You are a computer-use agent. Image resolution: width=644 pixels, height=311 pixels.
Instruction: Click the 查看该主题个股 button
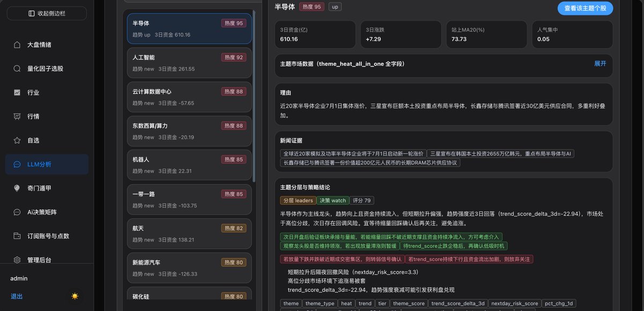coord(585,8)
